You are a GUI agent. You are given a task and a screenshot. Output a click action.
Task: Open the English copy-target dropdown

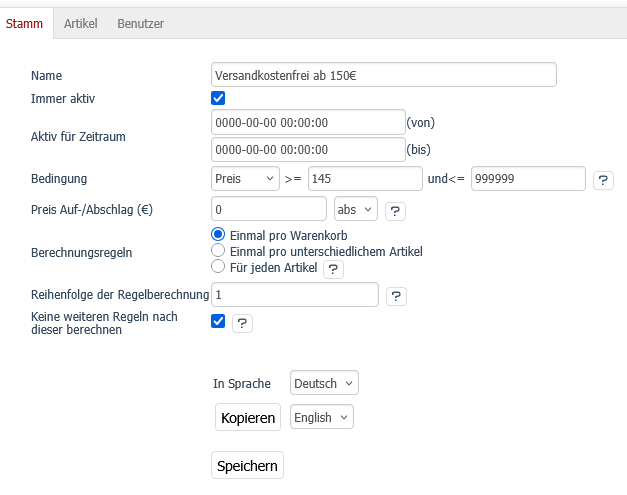[x=321, y=418]
